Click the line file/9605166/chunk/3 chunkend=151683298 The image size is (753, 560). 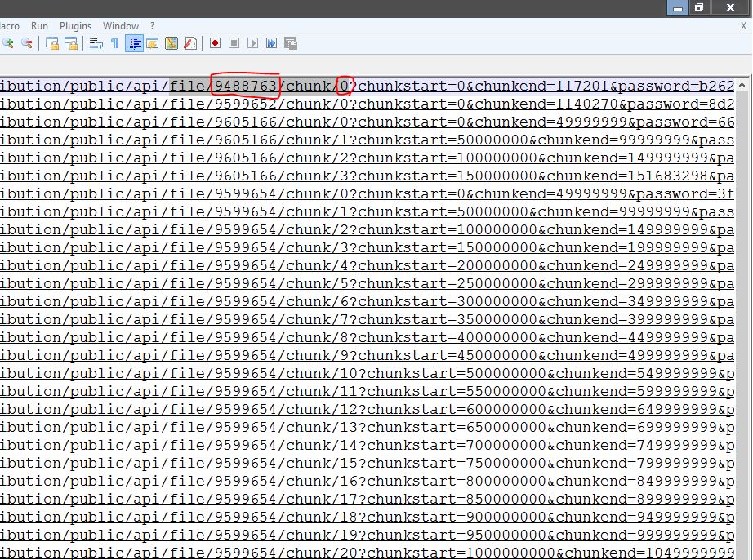368,176
